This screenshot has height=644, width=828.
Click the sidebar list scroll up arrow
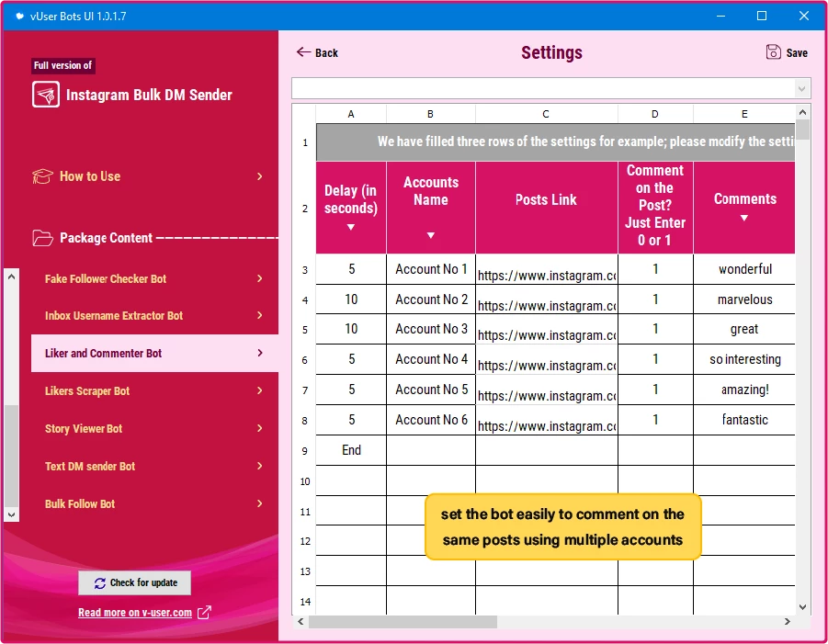[x=12, y=277]
